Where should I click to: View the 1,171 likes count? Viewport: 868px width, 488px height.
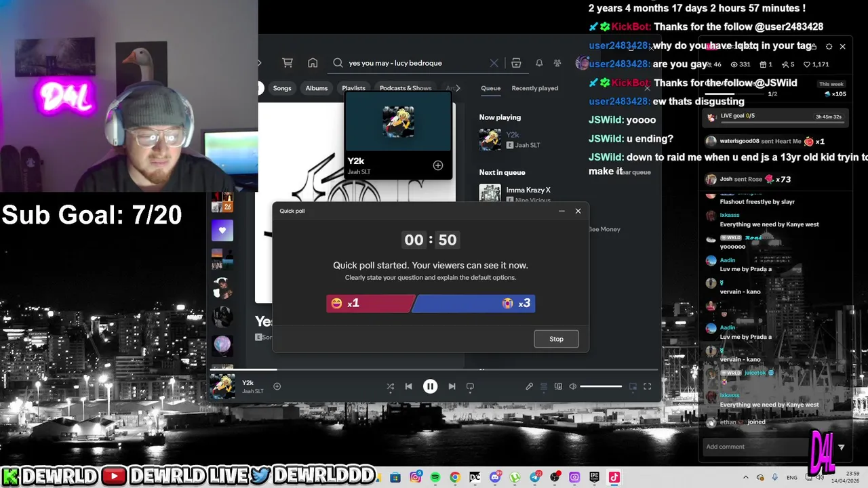(816, 64)
